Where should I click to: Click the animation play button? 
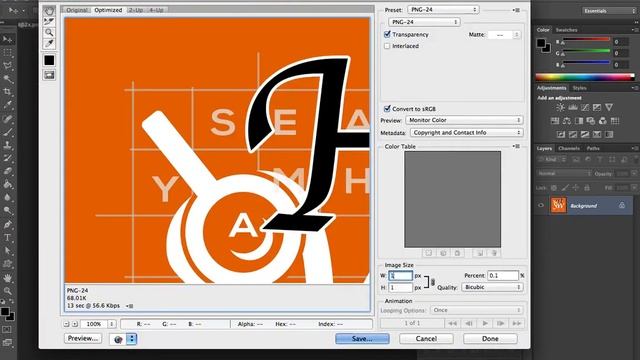485,323
